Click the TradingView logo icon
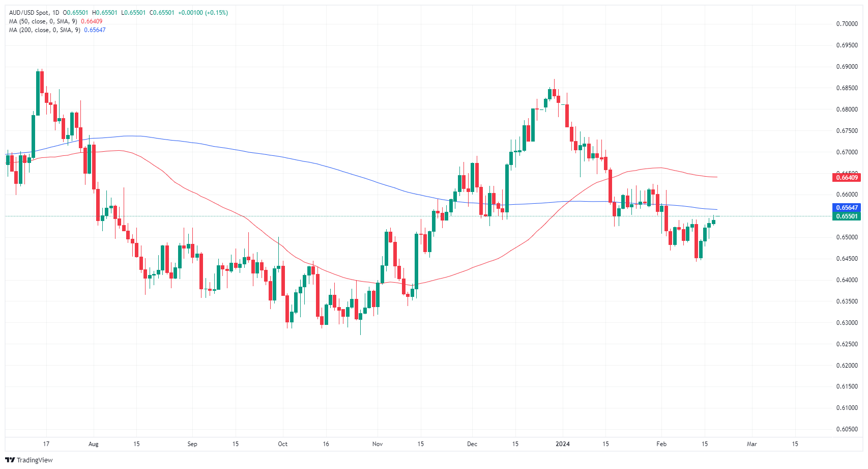The height and width of the screenshot is (469, 868). click(x=10, y=460)
